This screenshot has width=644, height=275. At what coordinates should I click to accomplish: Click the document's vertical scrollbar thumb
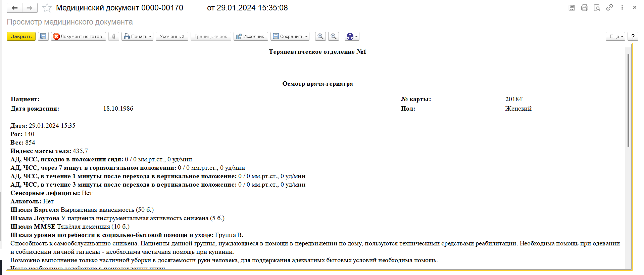(x=628, y=100)
